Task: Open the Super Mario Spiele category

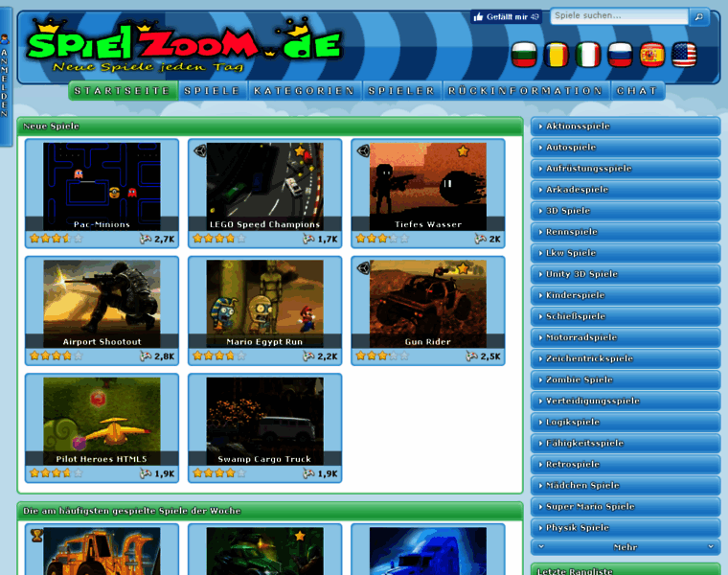Action: [x=626, y=507]
